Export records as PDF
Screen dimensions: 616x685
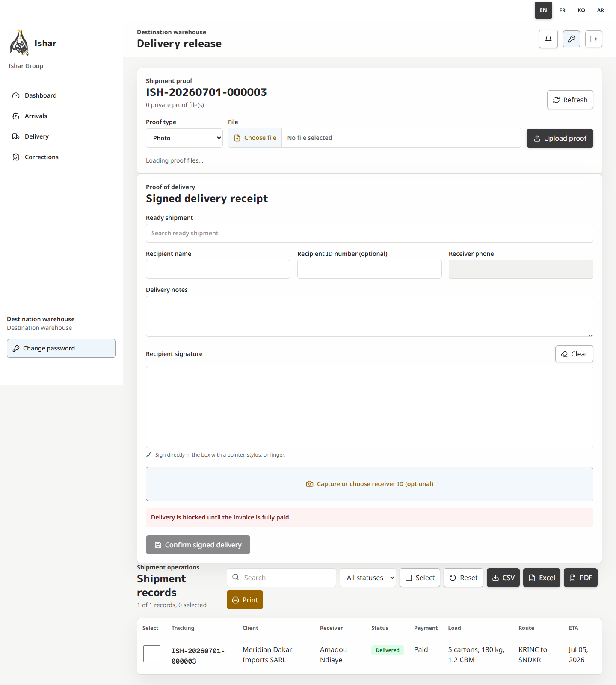tap(580, 578)
